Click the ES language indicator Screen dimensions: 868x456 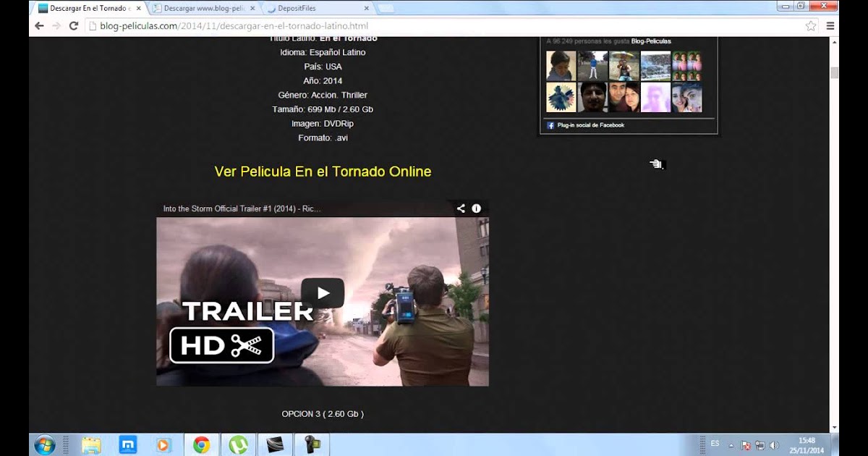(715, 443)
